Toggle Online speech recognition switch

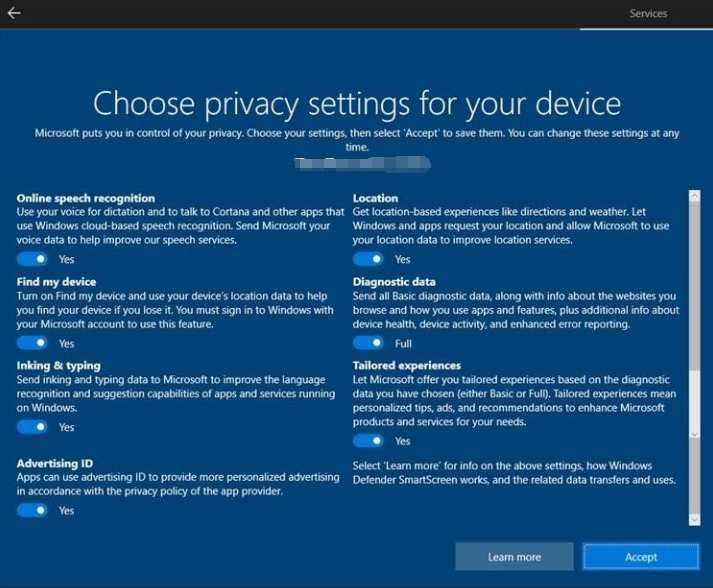(33, 259)
